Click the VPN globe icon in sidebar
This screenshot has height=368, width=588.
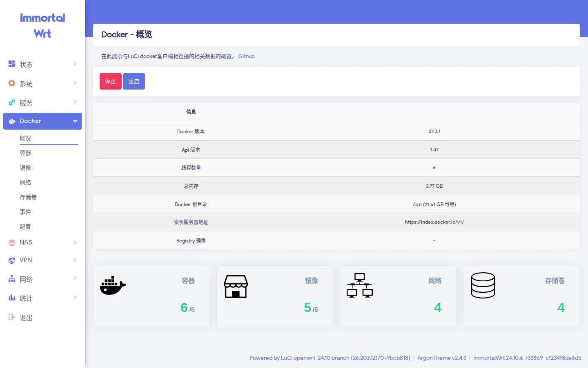pyautogui.click(x=12, y=260)
